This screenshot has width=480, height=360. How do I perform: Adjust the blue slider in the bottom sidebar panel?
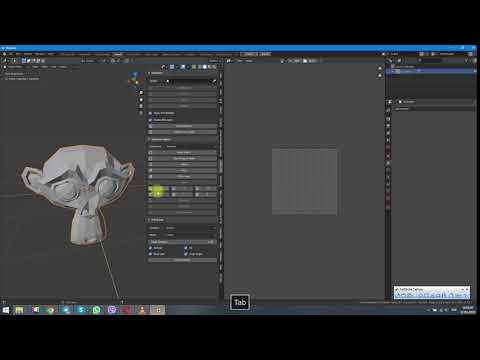pyautogui.click(x=183, y=242)
